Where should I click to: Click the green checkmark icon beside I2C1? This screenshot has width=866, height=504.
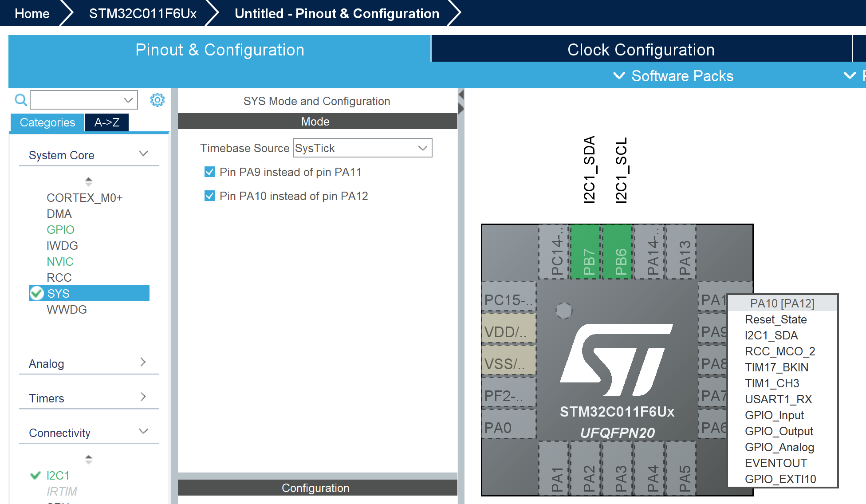point(35,475)
